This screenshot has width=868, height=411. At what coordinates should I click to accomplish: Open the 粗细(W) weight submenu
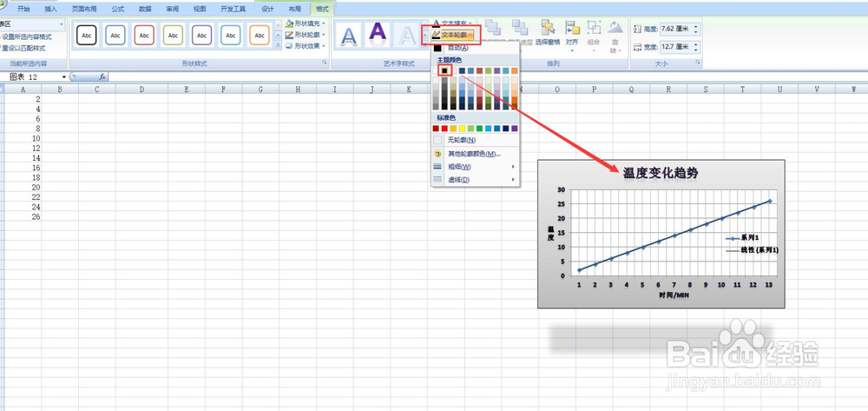(475, 166)
